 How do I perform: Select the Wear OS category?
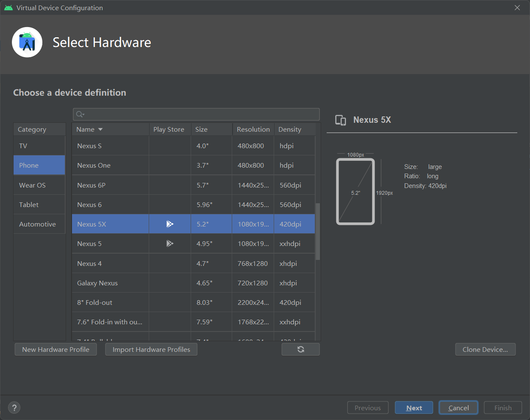39,185
